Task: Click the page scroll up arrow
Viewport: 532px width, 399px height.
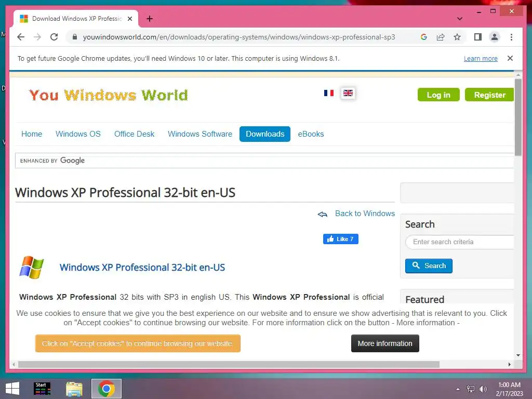Action: tap(518, 74)
